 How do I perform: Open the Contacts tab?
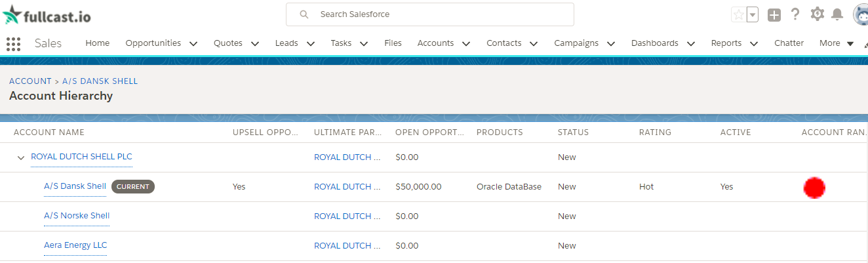(x=503, y=43)
